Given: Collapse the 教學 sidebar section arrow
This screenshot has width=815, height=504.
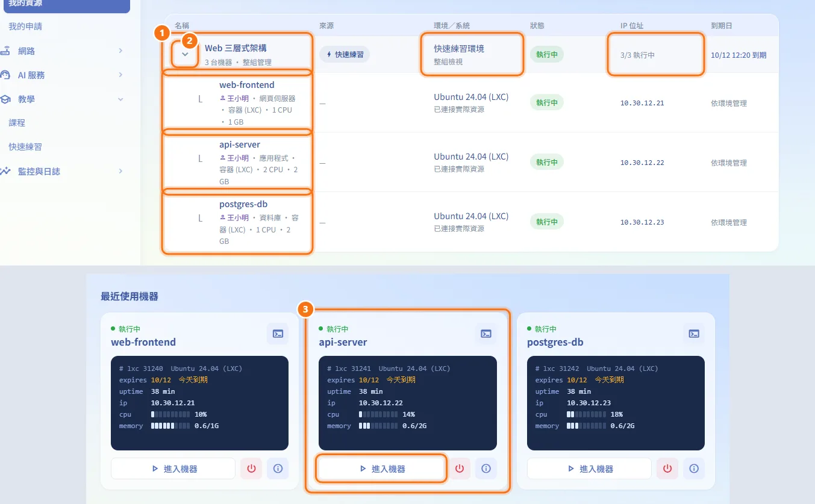Looking at the screenshot, I should tap(120, 99).
